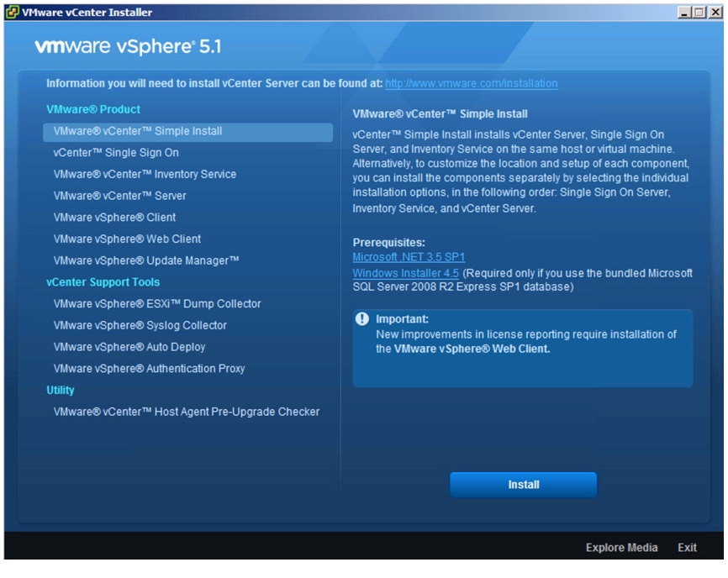Click the vmware vSphere 5.1 logo
This screenshot has width=728, height=578.
pyautogui.click(x=128, y=46)
